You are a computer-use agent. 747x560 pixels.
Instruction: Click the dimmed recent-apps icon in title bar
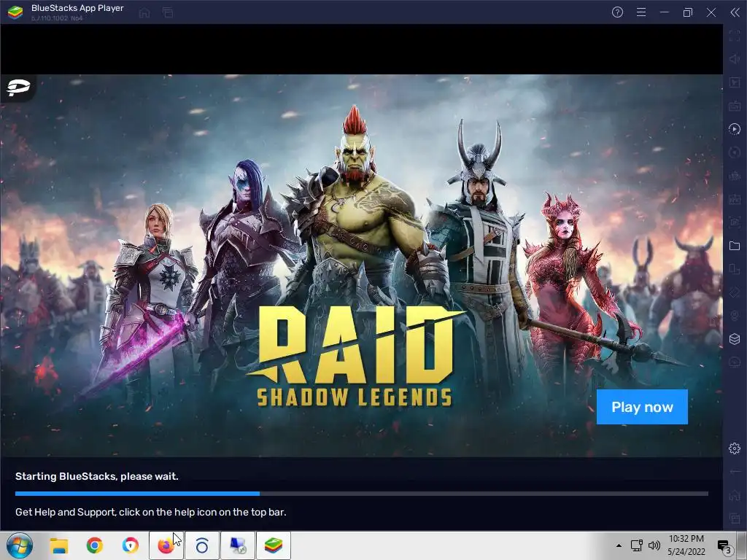pos(167,13)
